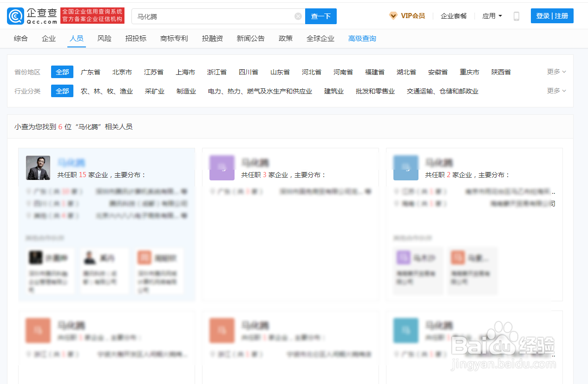Click the teal avatar of the third 马化腾 result
The image size is (588, 384).
406,168
